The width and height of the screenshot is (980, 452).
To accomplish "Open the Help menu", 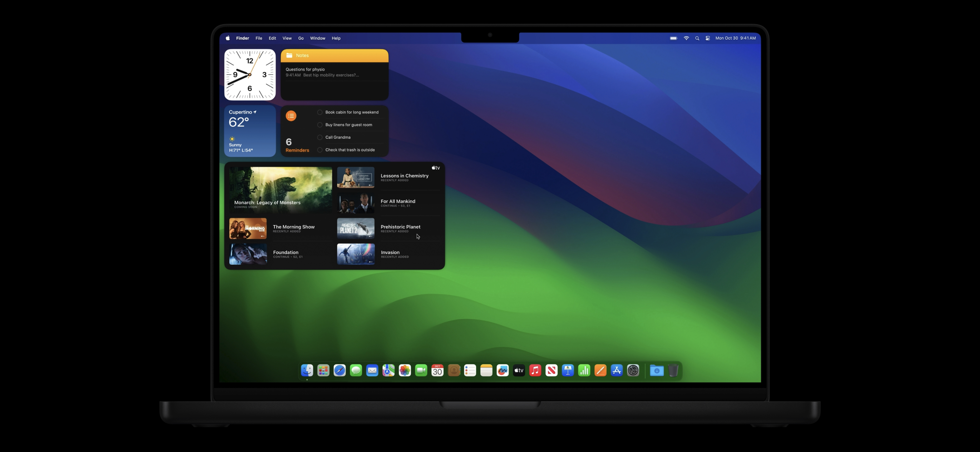I will [x=336, y=38].
